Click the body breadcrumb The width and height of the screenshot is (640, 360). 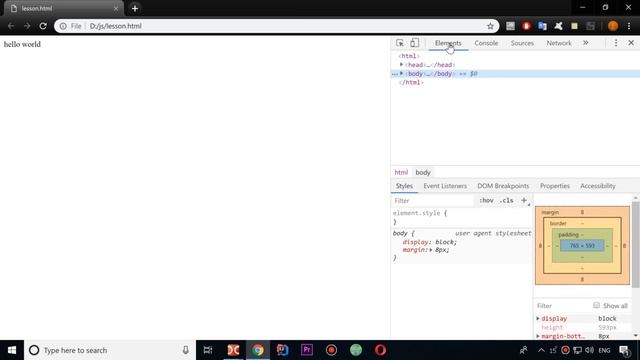click(423, 172)
